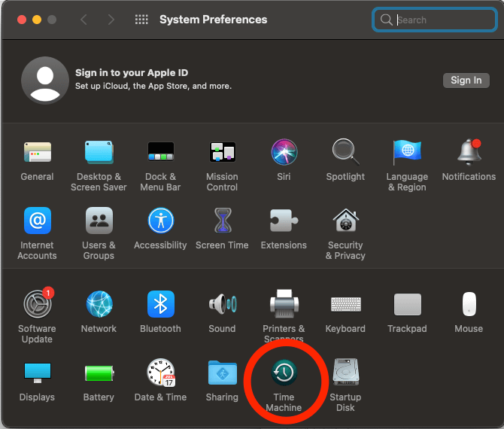
Task: Click the Sign In button
Action: point(466,81)
